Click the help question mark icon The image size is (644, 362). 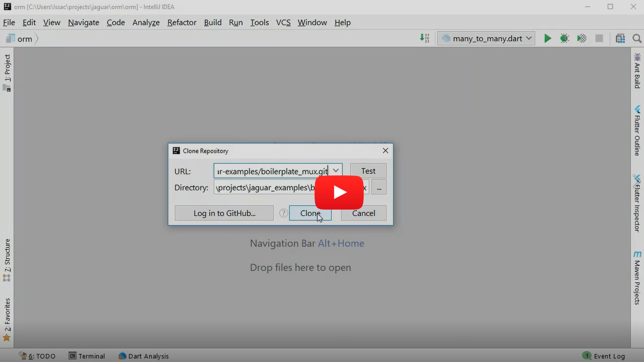283,213
